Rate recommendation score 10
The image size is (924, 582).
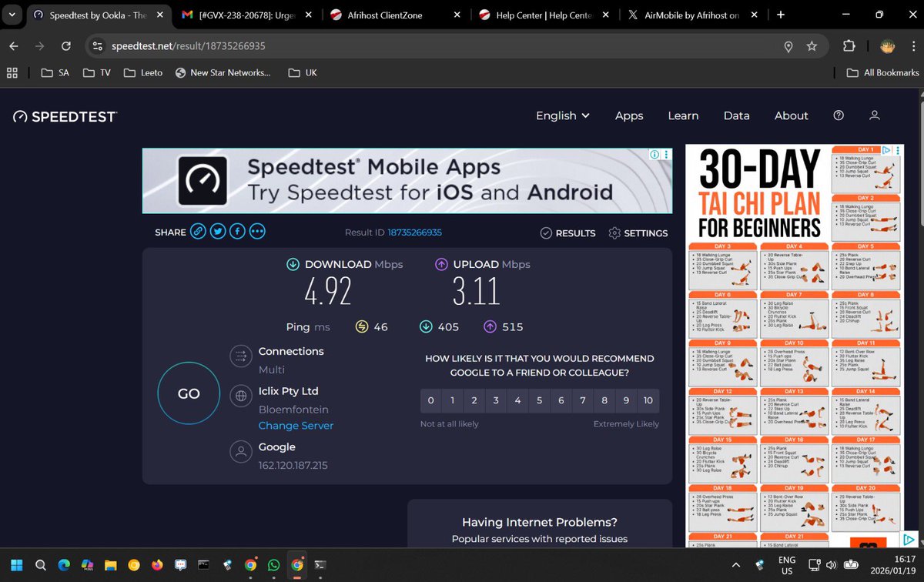coord(648,400)
